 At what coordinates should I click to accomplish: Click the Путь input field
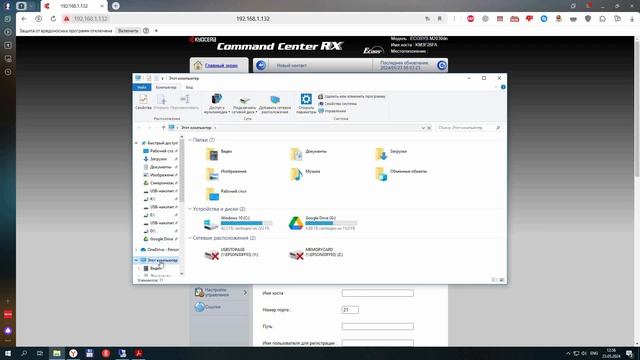378,327
